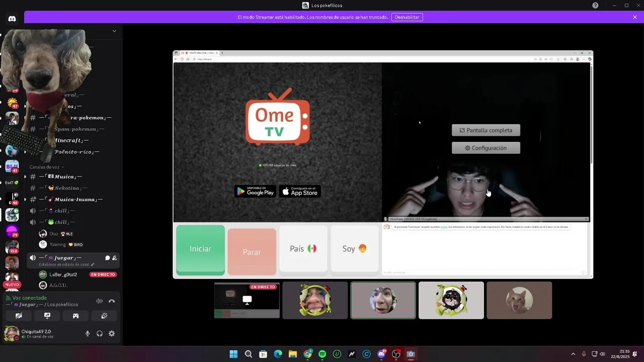Show hidden system tray icons
Screen dimensions: 644x362
[573, 354]
